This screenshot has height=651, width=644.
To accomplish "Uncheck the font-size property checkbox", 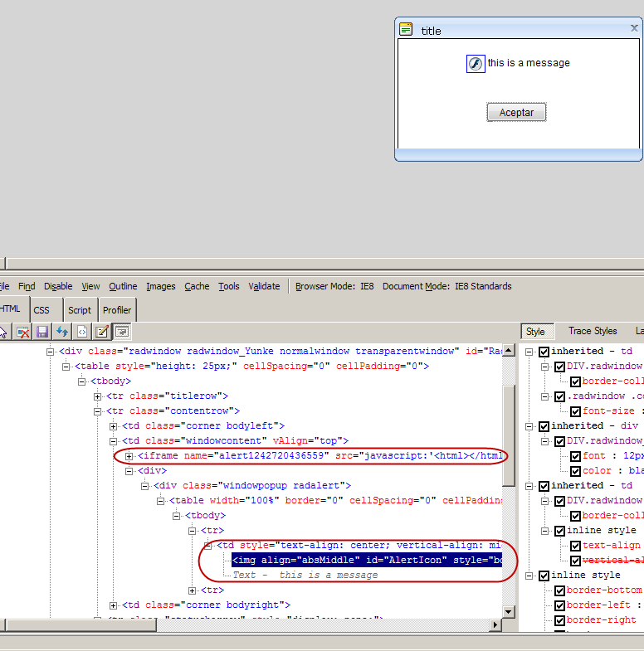I will (x=575, y=412).
